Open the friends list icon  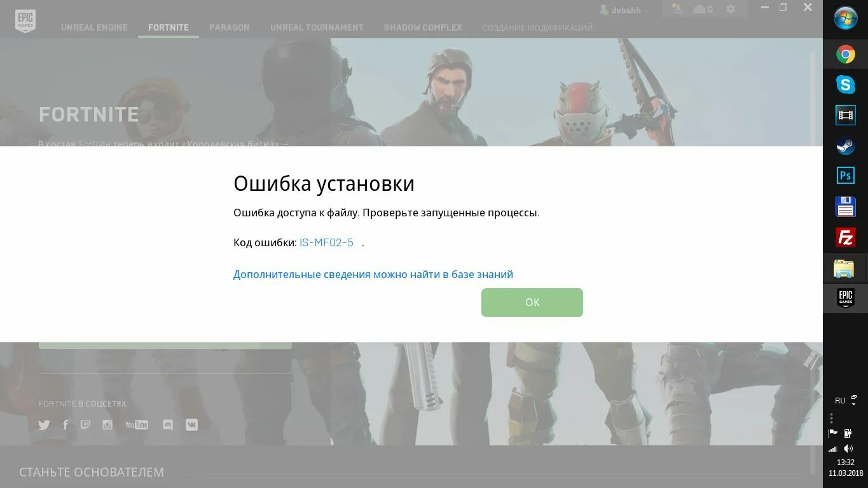703,9
